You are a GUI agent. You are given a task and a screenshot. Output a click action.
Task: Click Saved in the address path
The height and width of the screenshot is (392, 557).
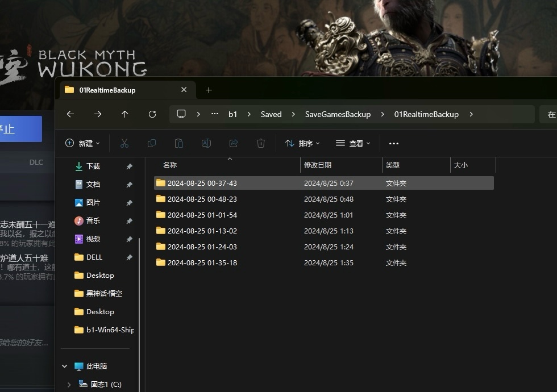271,114
